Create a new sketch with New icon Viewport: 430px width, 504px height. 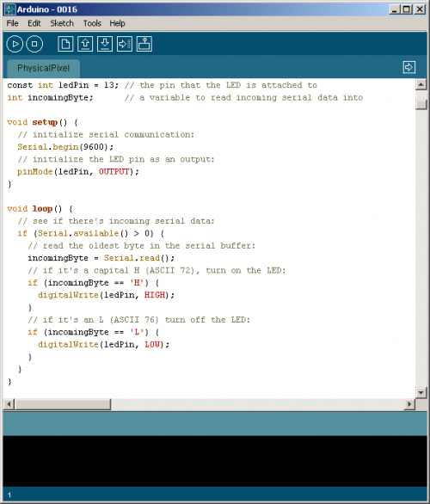pyautogui.click(x=65, y=44)
